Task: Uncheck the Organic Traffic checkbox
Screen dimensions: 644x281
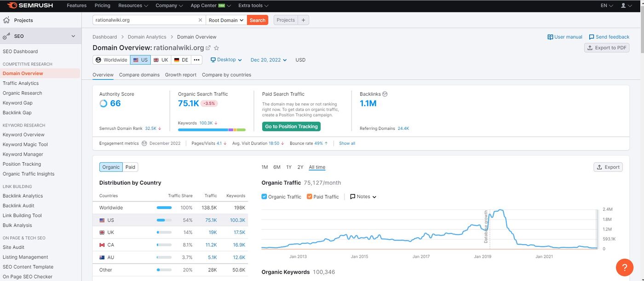Action: [x=264, y=197]
